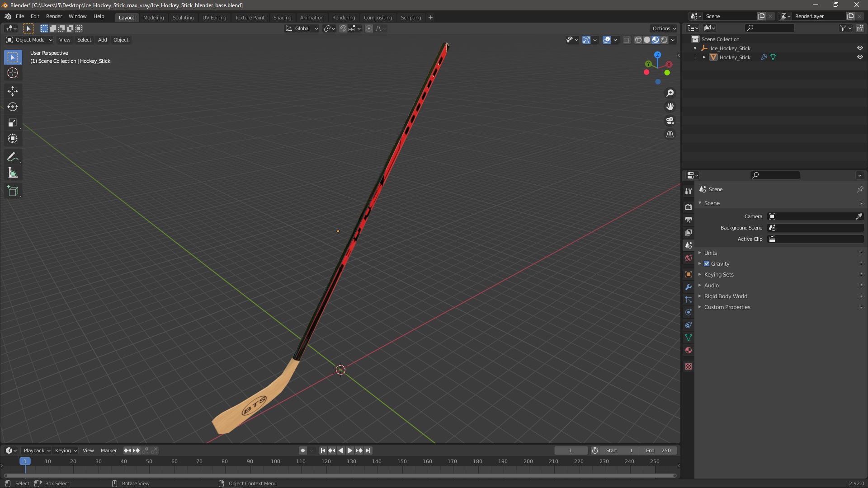Open the Material properties tab
Image resolution: width=868 pixels, height=488 pixels.
click(689, 351)
